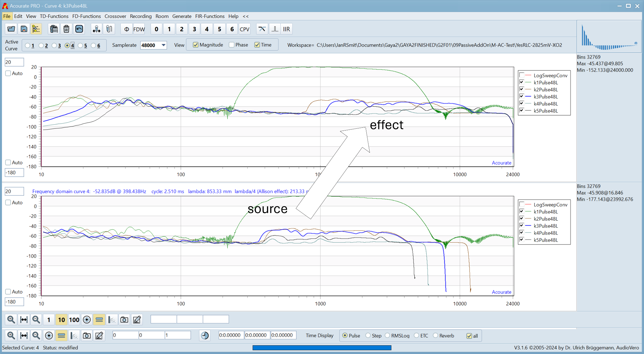Click the save disk icon
The height and width of the screenshot is (354, 644).
(24, 29)
